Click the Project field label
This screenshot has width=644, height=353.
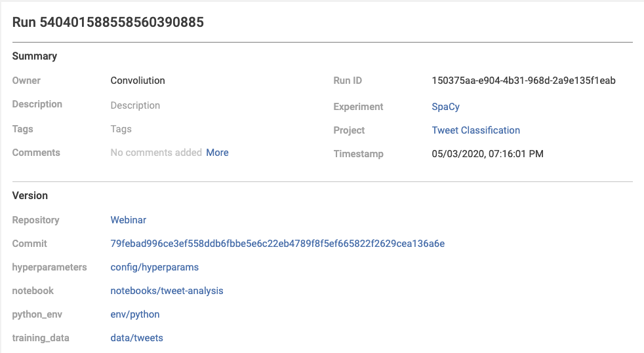(x=349, y=130)
